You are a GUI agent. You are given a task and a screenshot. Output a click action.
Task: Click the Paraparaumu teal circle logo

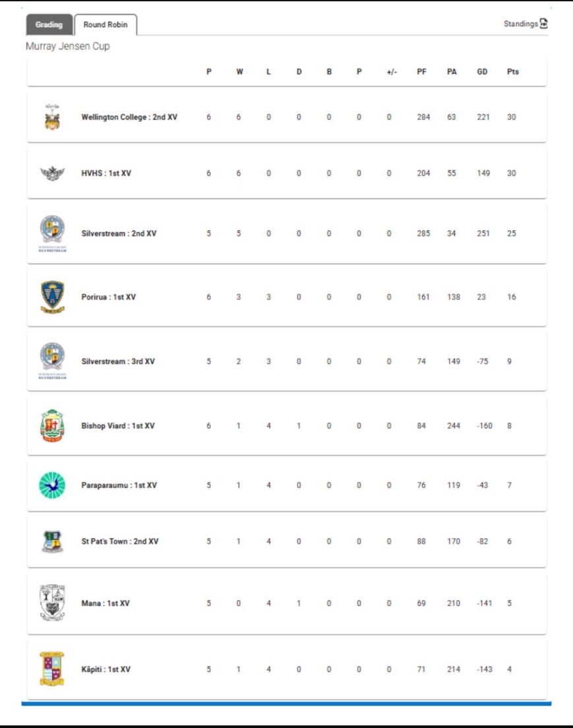pyautogui.click(x=53, y=485)
